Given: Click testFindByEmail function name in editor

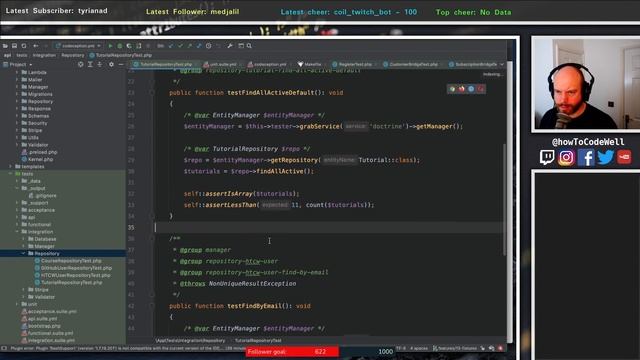Looking at the screenshot, I should click(x=255, y=306).
